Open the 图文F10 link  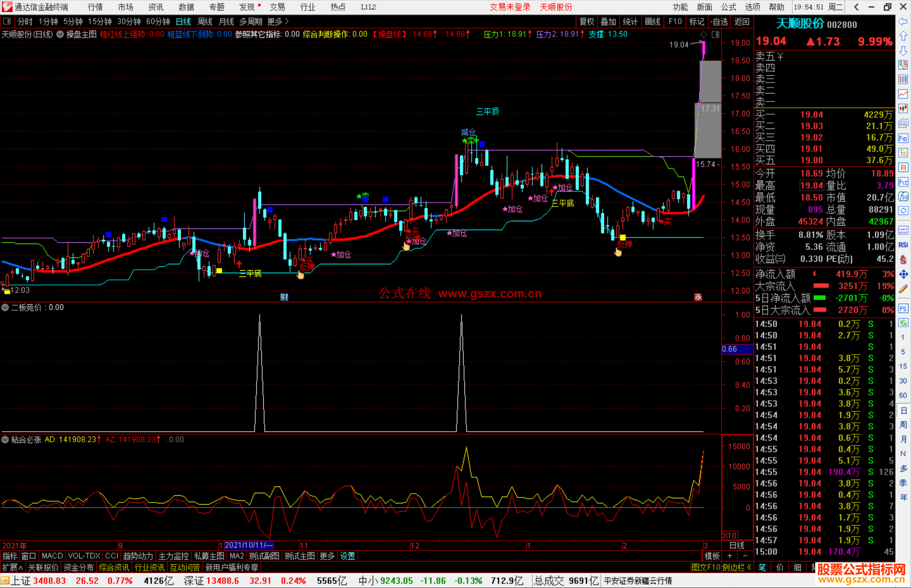(706, 567)
